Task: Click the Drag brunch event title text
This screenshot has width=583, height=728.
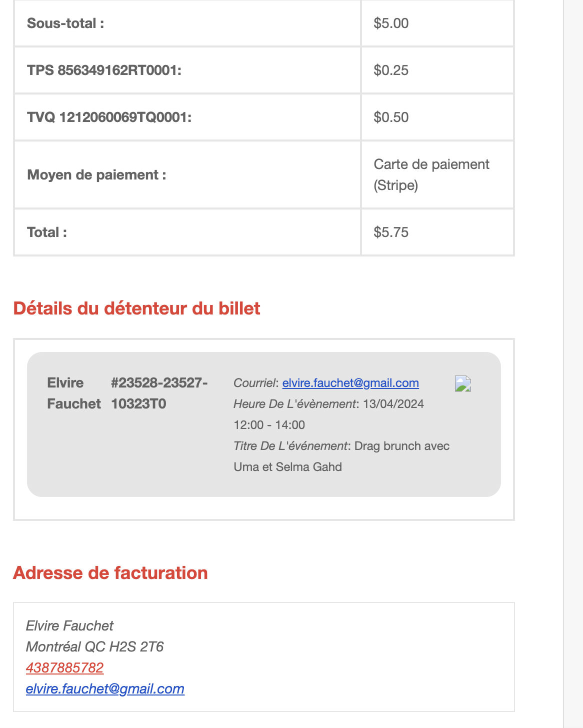Action: [341, 456]
